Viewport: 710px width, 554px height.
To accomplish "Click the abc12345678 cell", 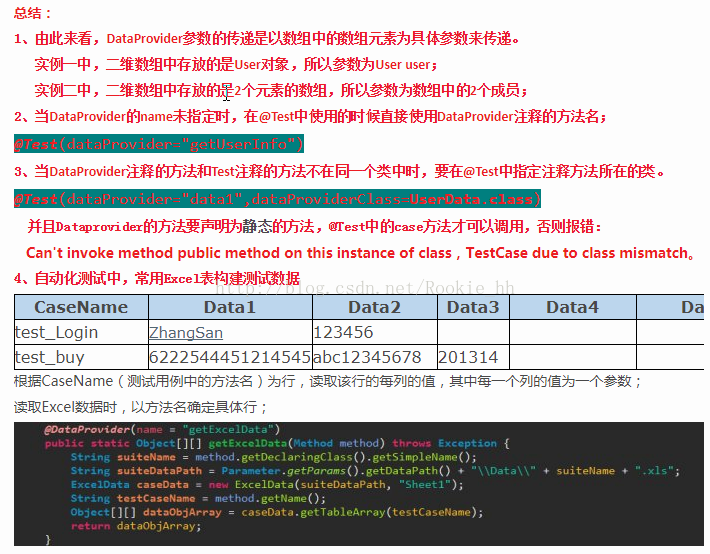I will 374,357.
